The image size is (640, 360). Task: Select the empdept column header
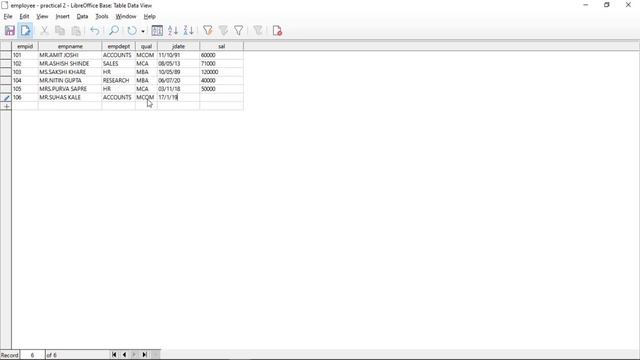(118, 46)
